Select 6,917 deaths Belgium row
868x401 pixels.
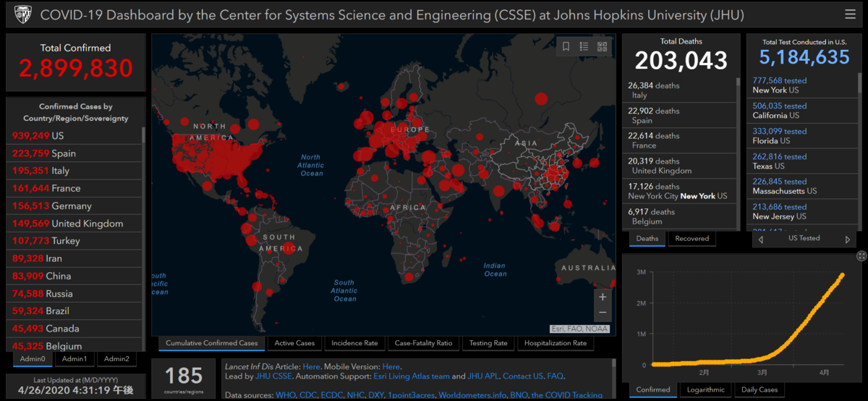(678, 216)
